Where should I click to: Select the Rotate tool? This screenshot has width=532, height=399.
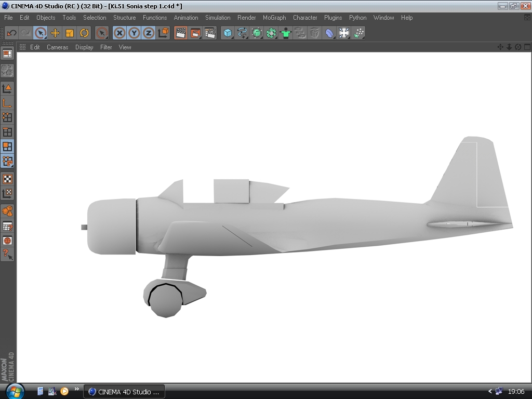tap(84, 33)
